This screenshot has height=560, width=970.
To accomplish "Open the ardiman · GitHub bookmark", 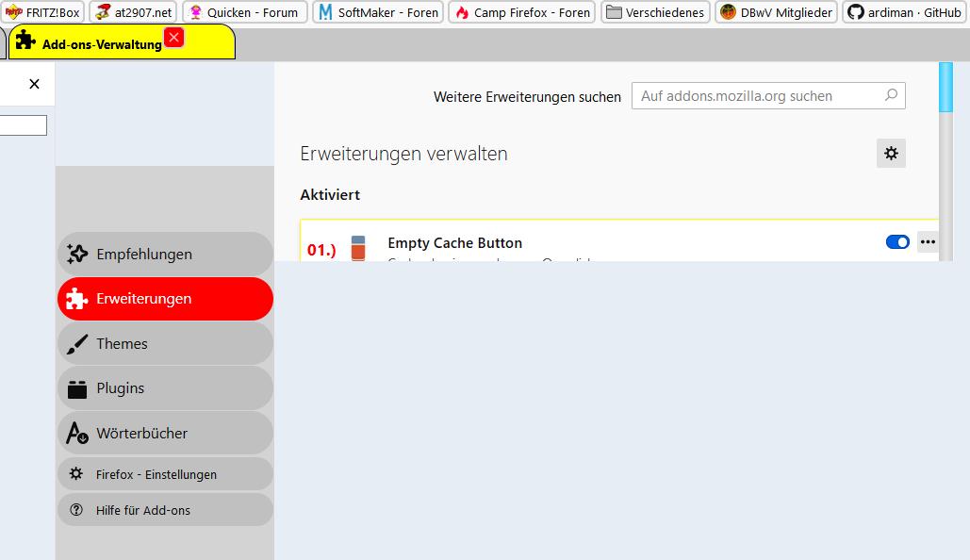I will tap(904, 11).
